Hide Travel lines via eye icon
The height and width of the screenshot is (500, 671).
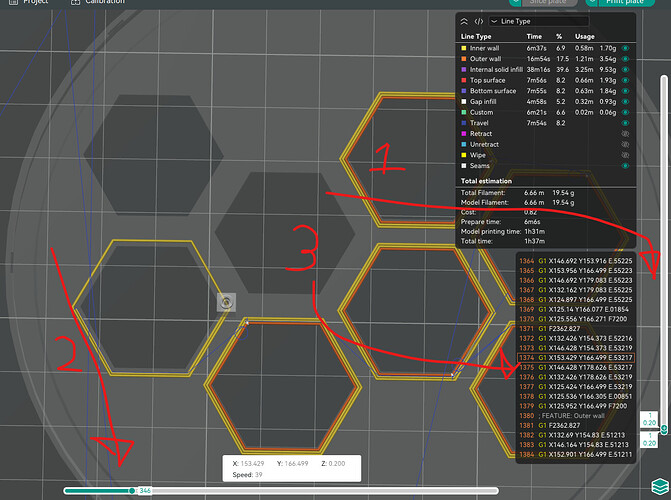[625, 123]
